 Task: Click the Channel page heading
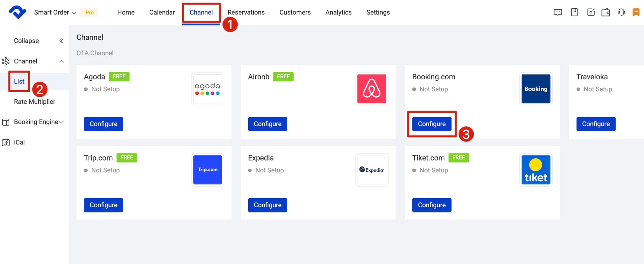pos(90,37)
